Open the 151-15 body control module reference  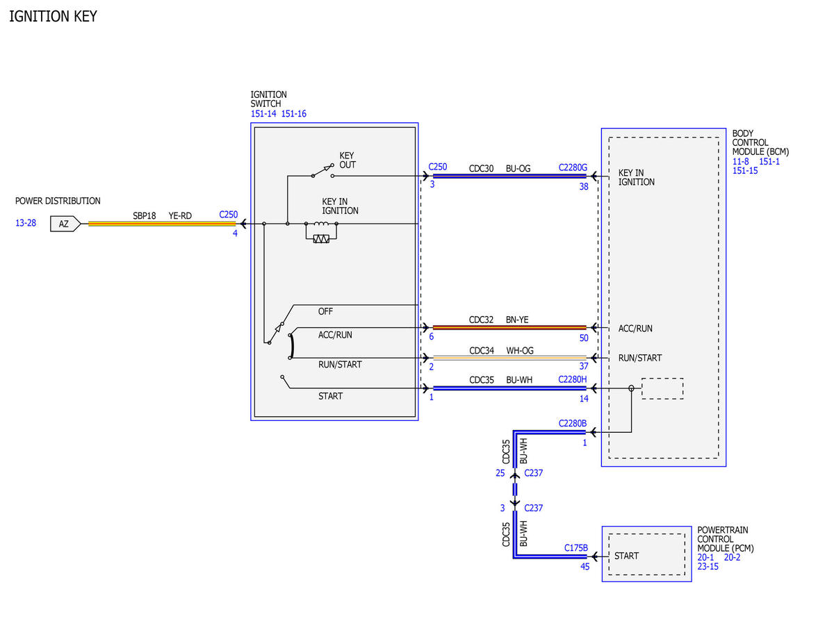tap(745, 170)
